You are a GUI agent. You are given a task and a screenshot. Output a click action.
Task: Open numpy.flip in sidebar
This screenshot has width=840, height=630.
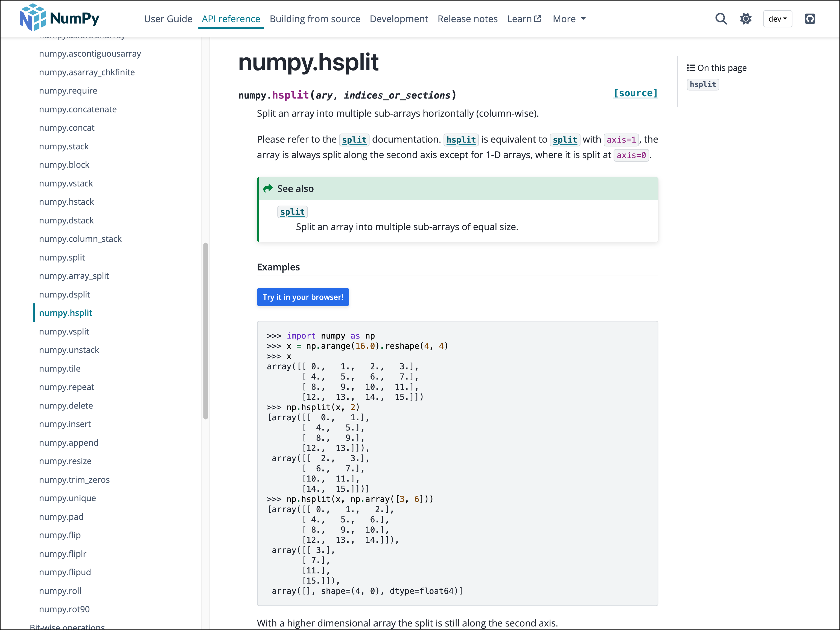coord(60,535)
